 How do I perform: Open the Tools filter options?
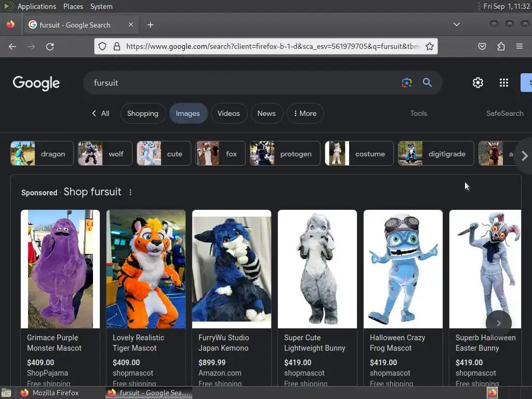pyautogui.click(x=418, y=113)
